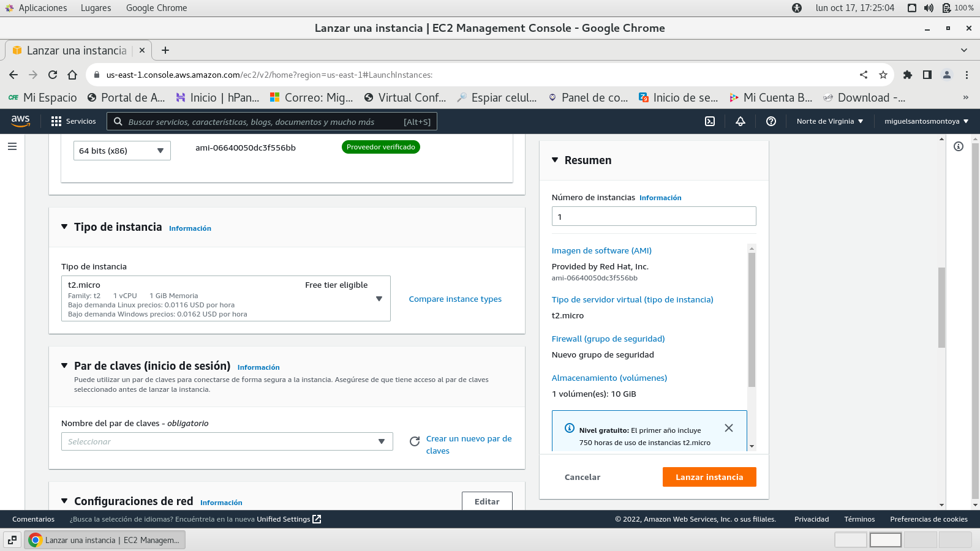
Task: Refresh the key pair list
Action: click(415, 441)
